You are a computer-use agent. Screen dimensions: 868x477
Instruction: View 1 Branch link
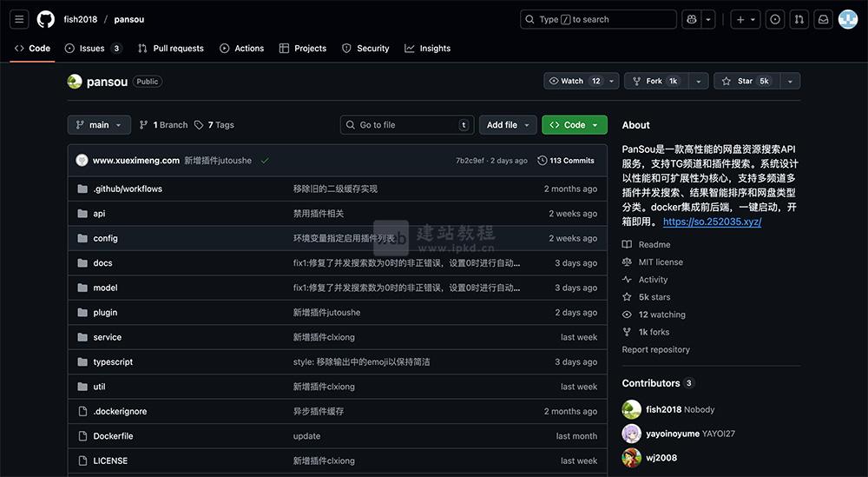pyautogui.click(x=163, y=124)
